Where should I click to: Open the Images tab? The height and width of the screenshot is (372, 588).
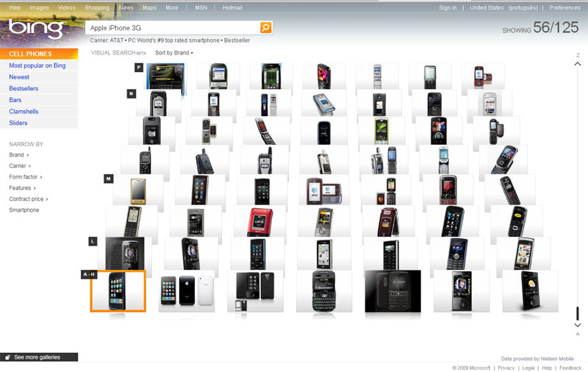[x=39, y=7]
